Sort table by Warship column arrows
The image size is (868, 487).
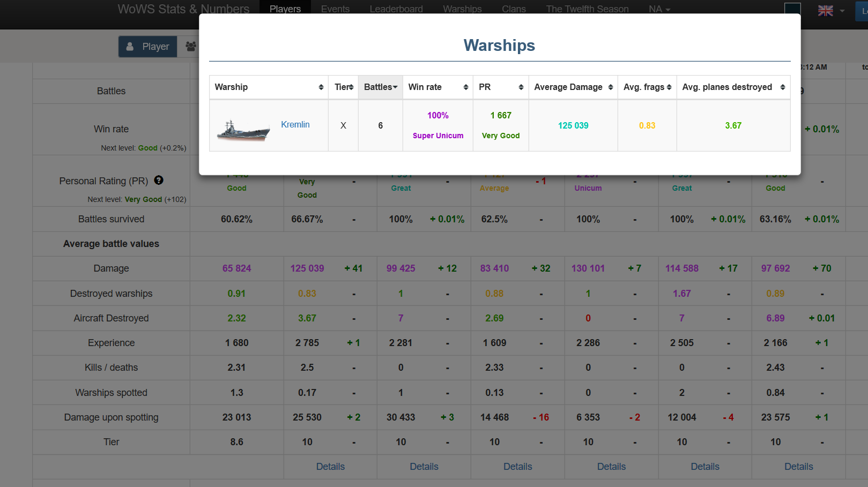[321, 87]
